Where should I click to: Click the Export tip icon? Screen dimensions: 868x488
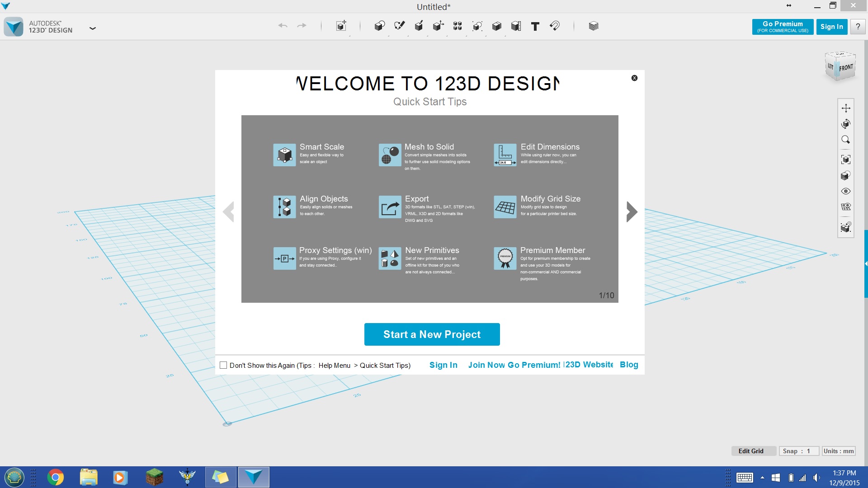pyautogui.click(x=390, y=207)
